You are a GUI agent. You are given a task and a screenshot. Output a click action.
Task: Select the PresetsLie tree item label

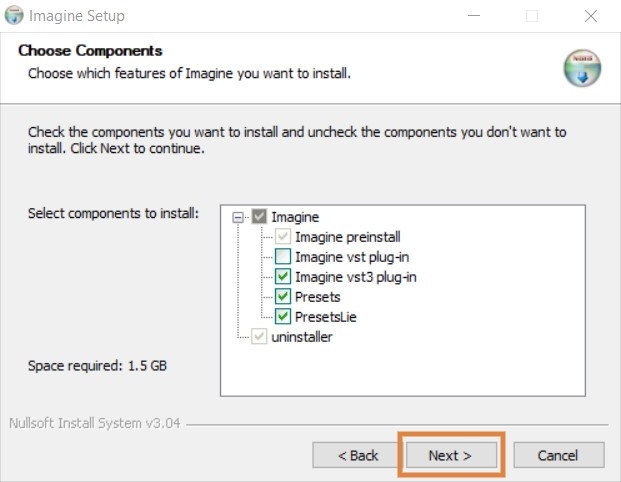click(x=326, y=317)
